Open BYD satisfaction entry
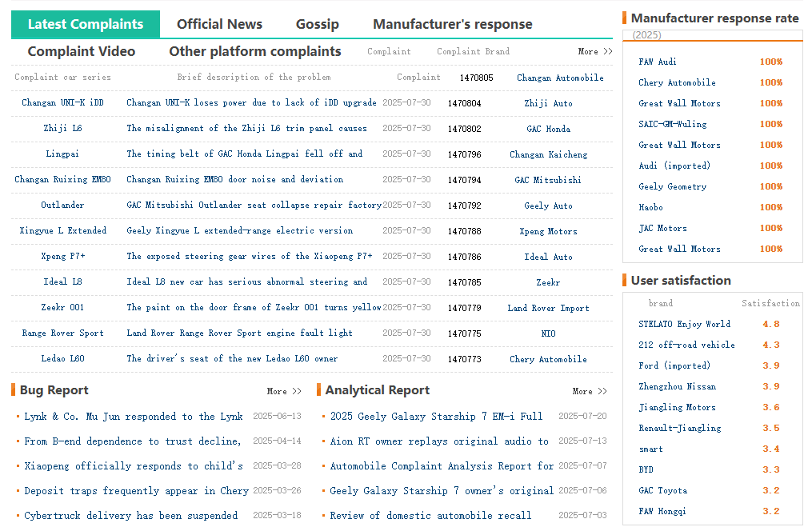This screenshot has width=812, height=531. click(x=646, y=469)
